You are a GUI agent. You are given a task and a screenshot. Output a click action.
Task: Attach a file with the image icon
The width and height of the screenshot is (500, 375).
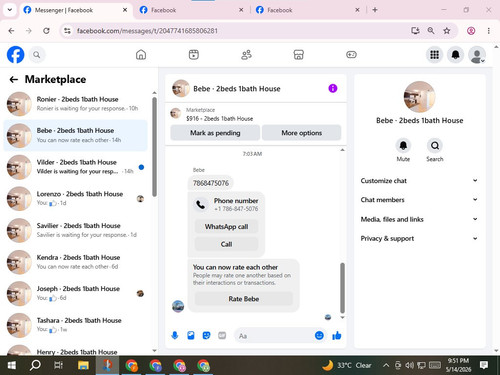[x=191, y=335]
